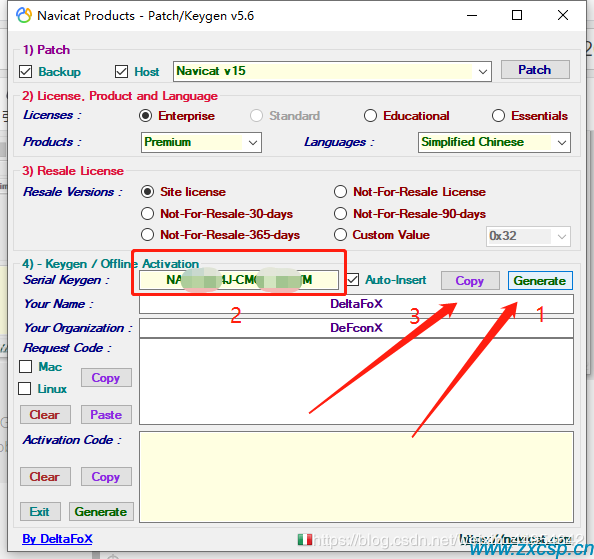
Task: Select the disabled Standard license radio button
Action: click(x=256, y=116)
